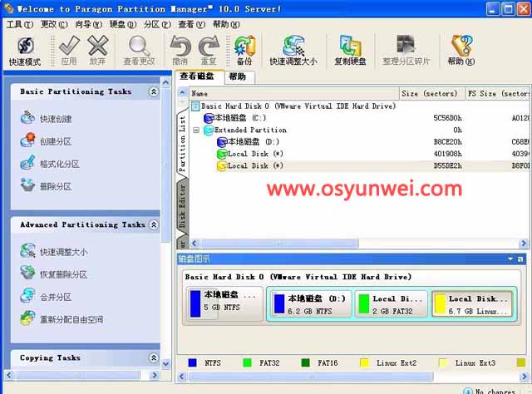
Task: Select the 6.2 GB NTFS (D:) partition block
Action: [x=310, y=304]
